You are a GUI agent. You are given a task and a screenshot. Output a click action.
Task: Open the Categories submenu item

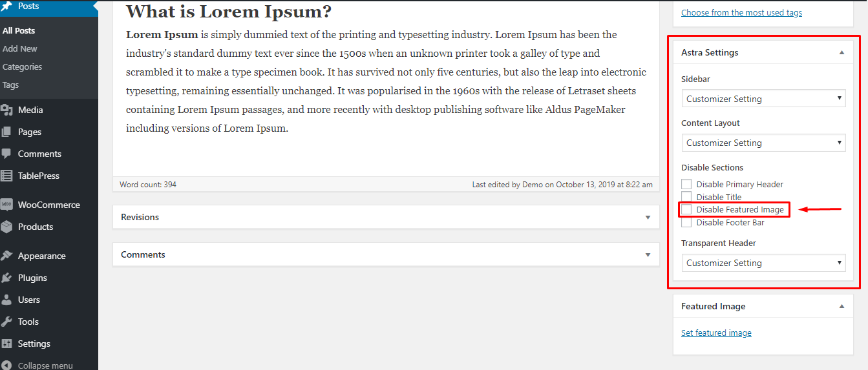[x=22, y=67]
